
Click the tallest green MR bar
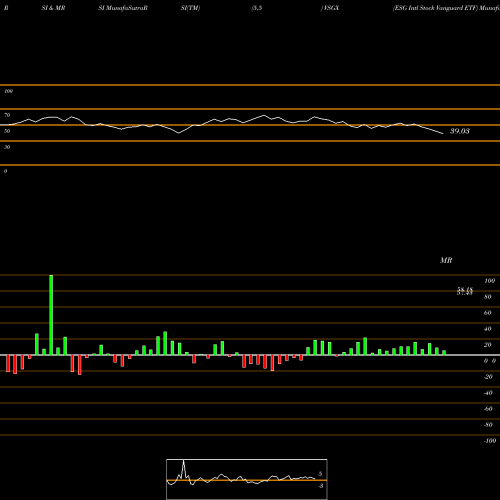[x=51, y=315]
